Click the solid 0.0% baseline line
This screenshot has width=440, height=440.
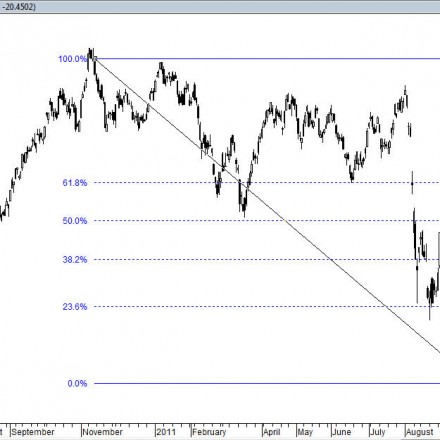tap(267, 384)
